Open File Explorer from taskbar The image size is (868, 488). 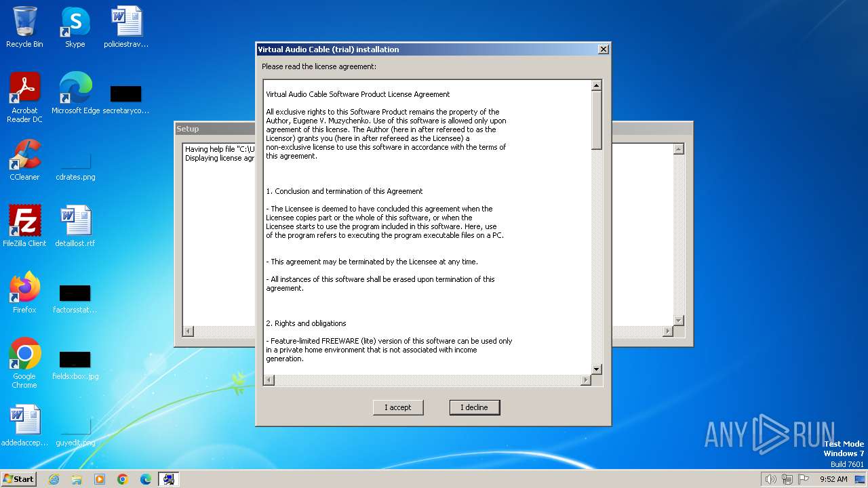click(77, 479)
